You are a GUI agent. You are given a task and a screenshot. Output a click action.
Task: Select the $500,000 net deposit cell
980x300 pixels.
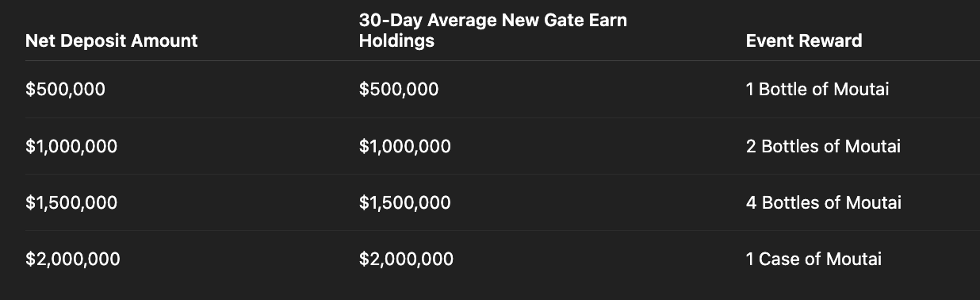(x=65, y=90)
